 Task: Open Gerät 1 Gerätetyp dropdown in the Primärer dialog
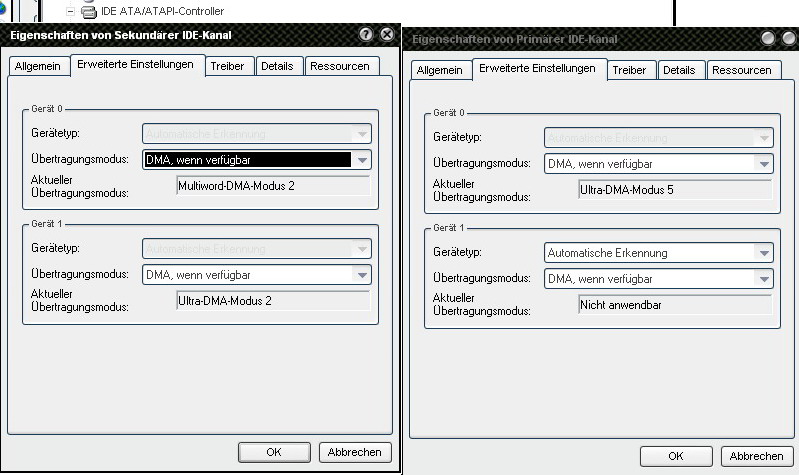tap(764, 253)
